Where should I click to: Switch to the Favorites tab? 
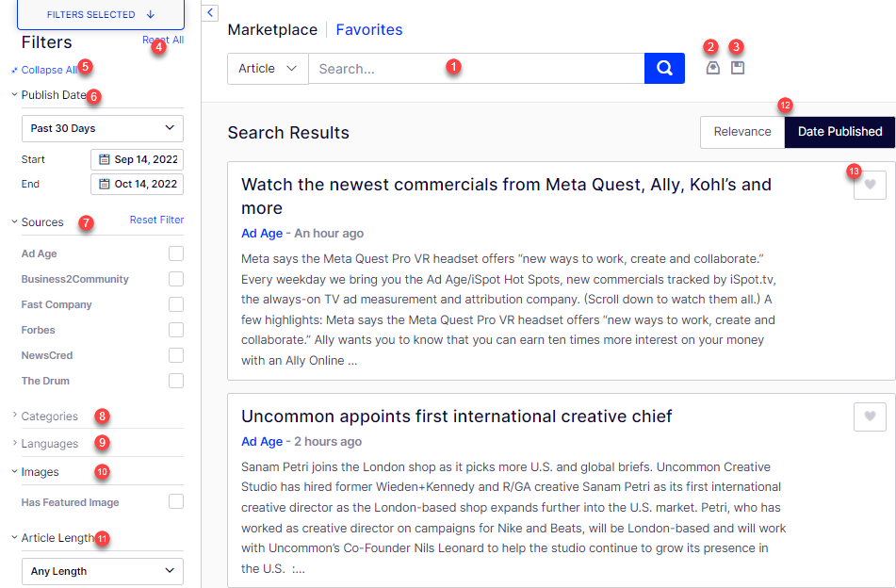[x=369, y=30]
